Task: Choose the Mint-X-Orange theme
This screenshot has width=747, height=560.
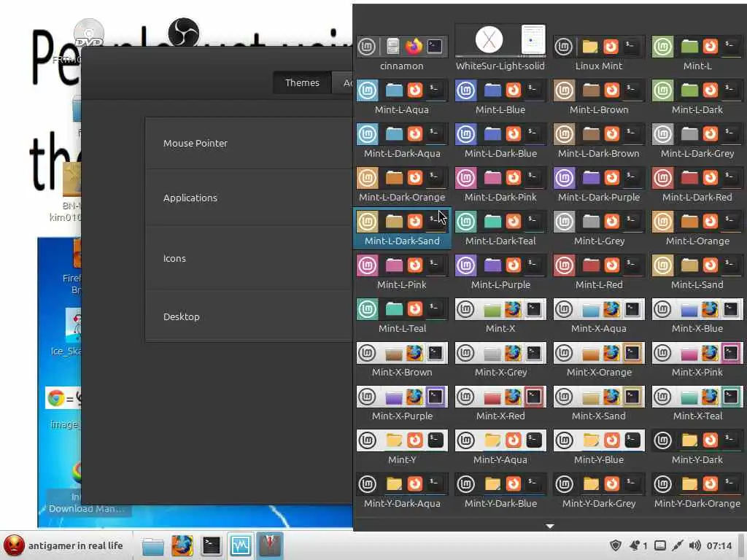Action: point(599,353)
